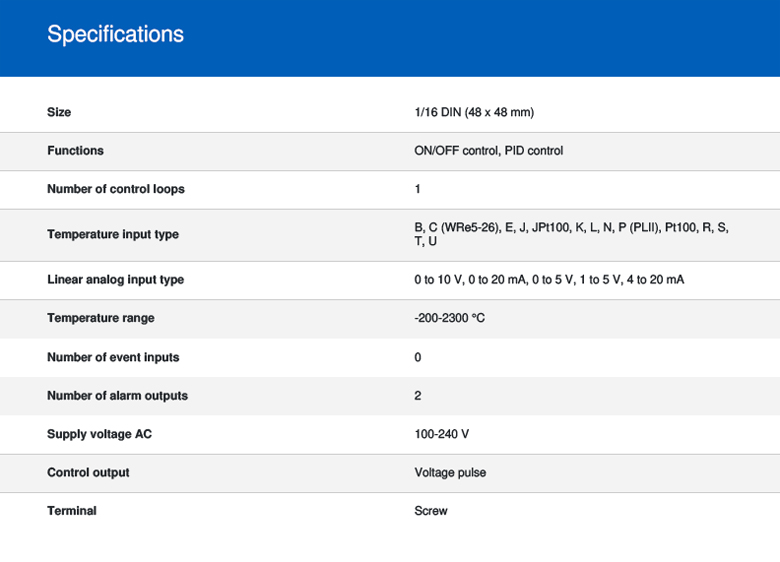The width and height of the screenshot is (780, 562).
Task: Select the Temperature range label
Action: (100, 318)
